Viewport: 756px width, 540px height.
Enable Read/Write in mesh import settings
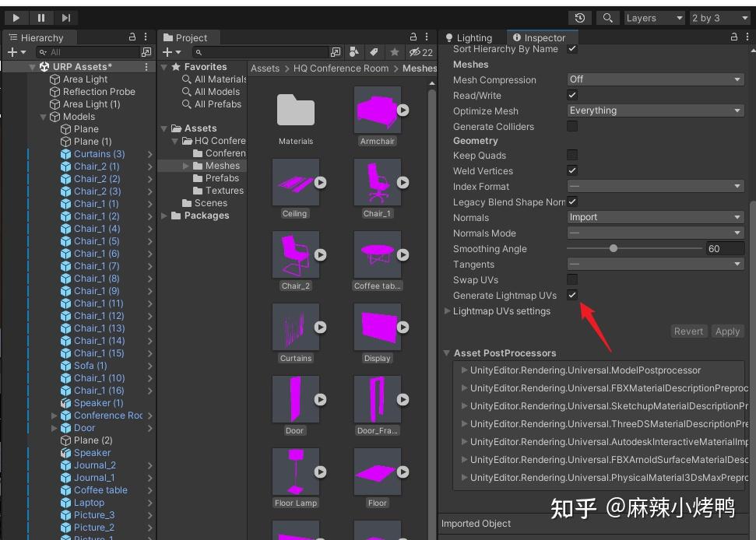coord(572,94)
